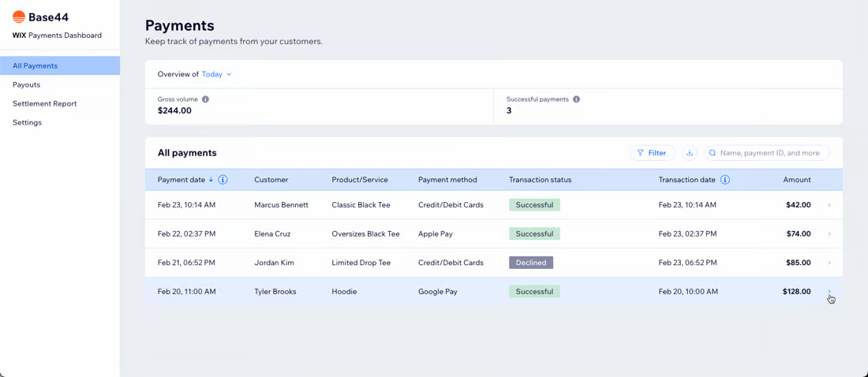868x377 pixels.
Task: Click Transaction status column header
Action: point(541,180)
